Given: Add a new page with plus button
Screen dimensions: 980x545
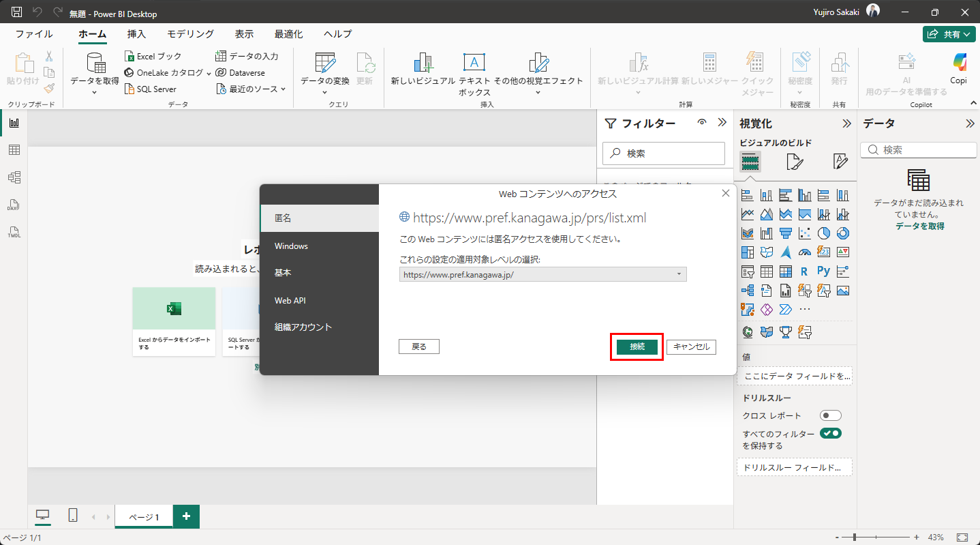Looking at the screenshot, I should [x=186, y=516].
